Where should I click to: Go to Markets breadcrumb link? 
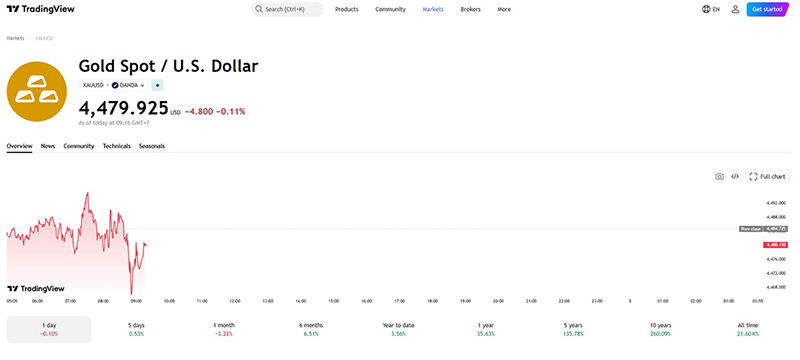click(15, 38)
